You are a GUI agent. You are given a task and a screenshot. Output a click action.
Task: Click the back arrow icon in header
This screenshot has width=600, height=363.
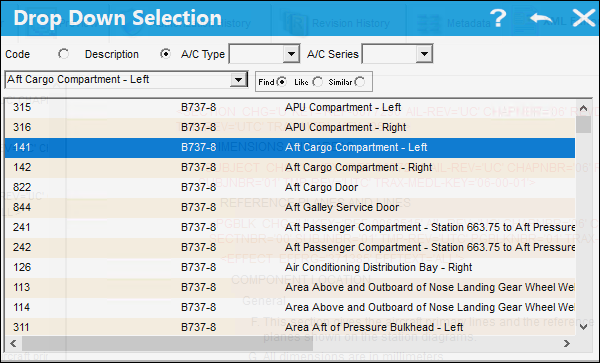coord(541,18)
